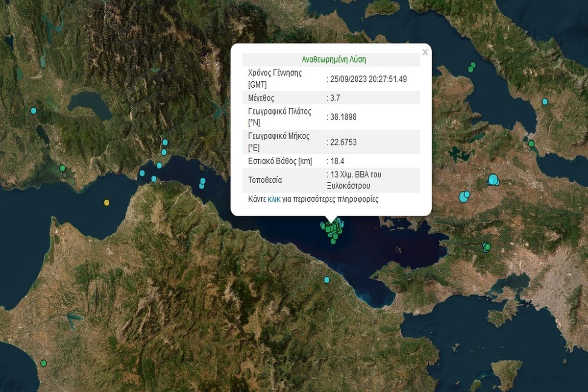Click green marker by lagoon northwest of yellow marker
Viewport: 588px width, 392px height.
pos(62,168)
